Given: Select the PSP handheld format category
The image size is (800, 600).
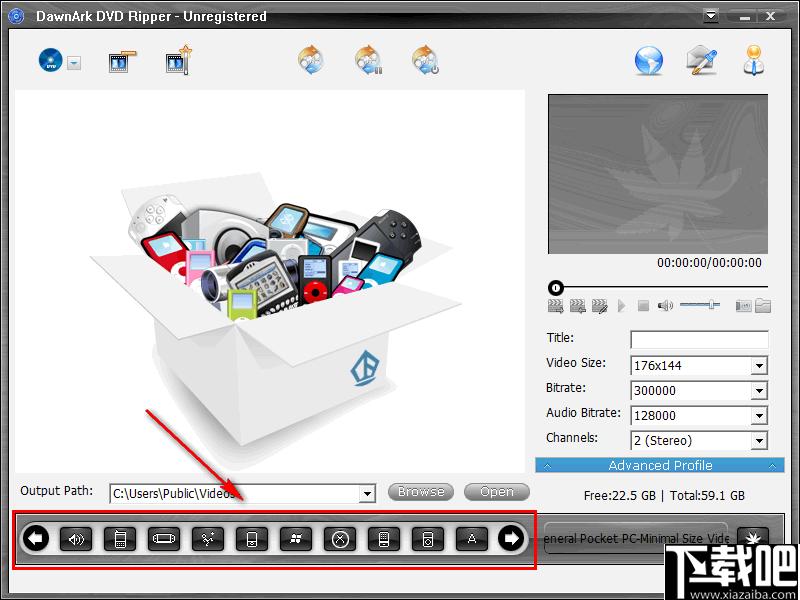Looking at the screenshot, I should (164, 539).
